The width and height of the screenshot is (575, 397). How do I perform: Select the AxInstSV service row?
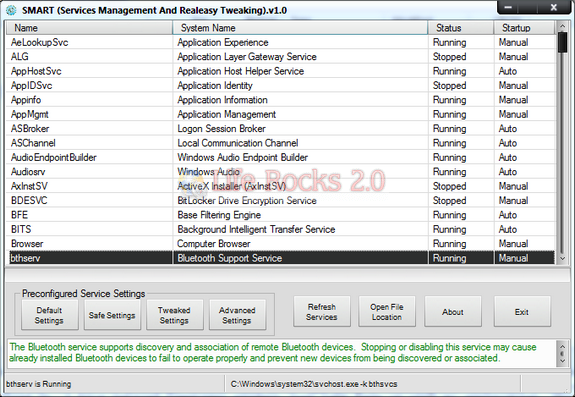coord(281,186)
